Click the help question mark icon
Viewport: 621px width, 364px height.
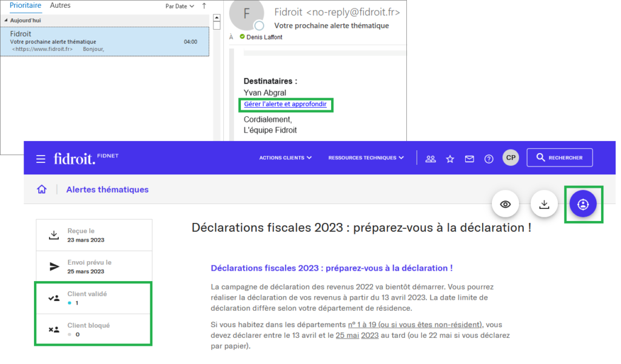tap(489, 159)
